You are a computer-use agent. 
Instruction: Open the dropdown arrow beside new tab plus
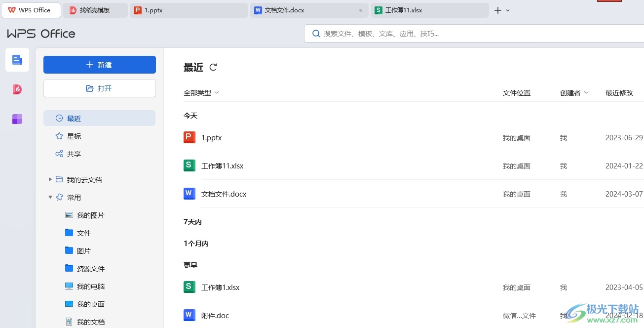pos(508,10)
